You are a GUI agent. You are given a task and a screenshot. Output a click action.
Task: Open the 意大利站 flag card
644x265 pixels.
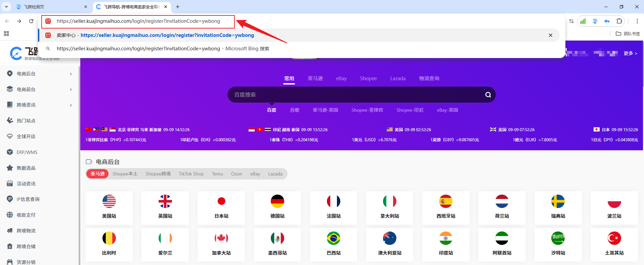[390, 208]
